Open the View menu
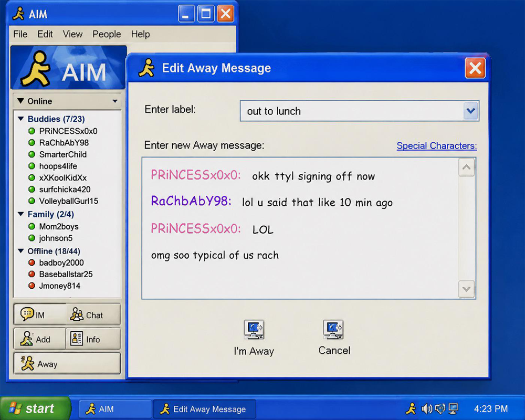The width and height of the screenshot is (525, 420). pos(72,34)
